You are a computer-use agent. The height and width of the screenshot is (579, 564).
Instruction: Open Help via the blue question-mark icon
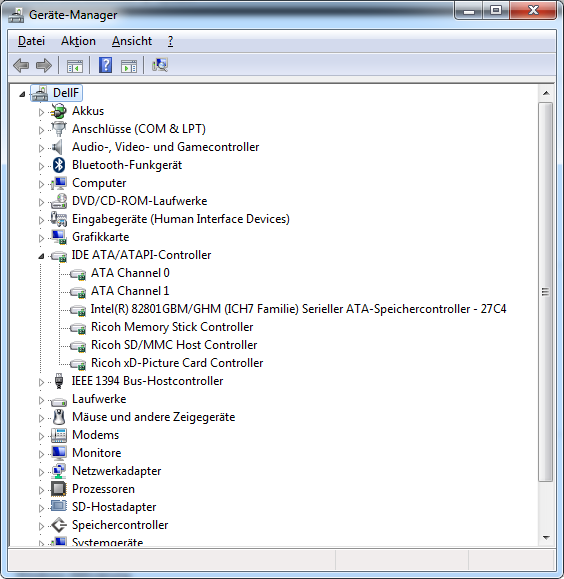tap(105, 65)
